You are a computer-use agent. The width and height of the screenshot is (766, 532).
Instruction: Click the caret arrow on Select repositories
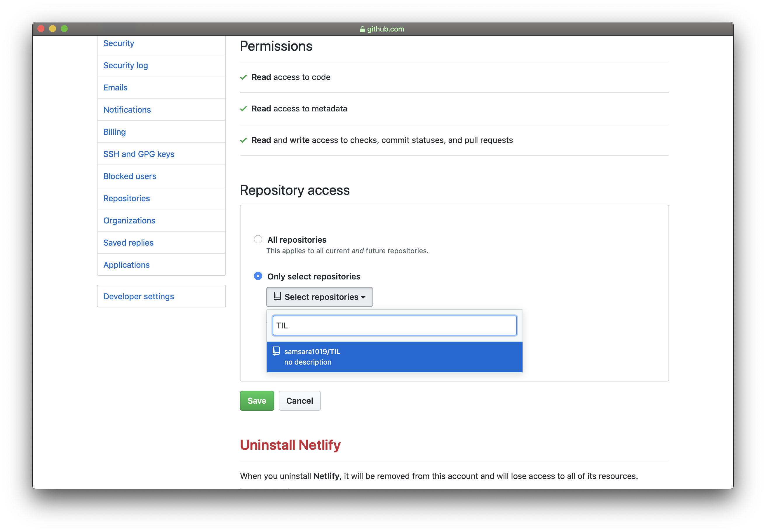[x=363, y=297]
